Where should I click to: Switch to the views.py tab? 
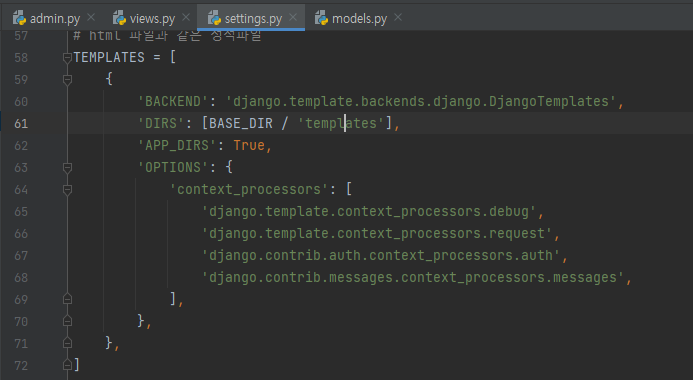[152, 18]
